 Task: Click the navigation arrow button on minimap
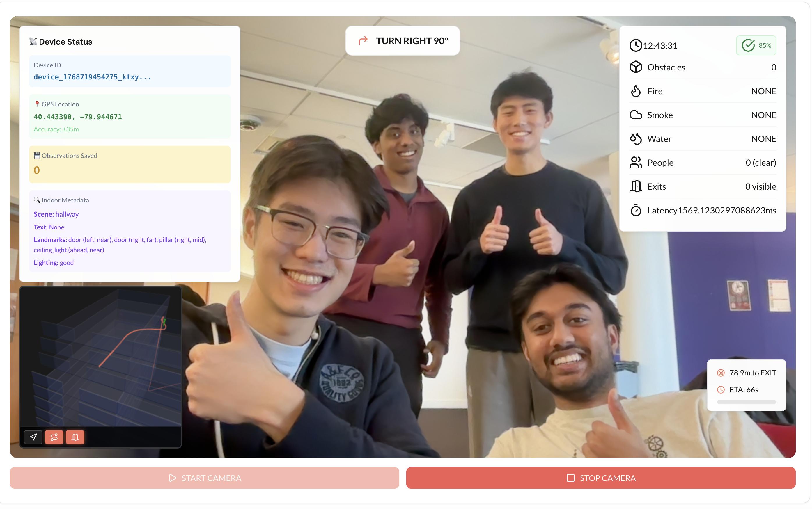[33, 437]
